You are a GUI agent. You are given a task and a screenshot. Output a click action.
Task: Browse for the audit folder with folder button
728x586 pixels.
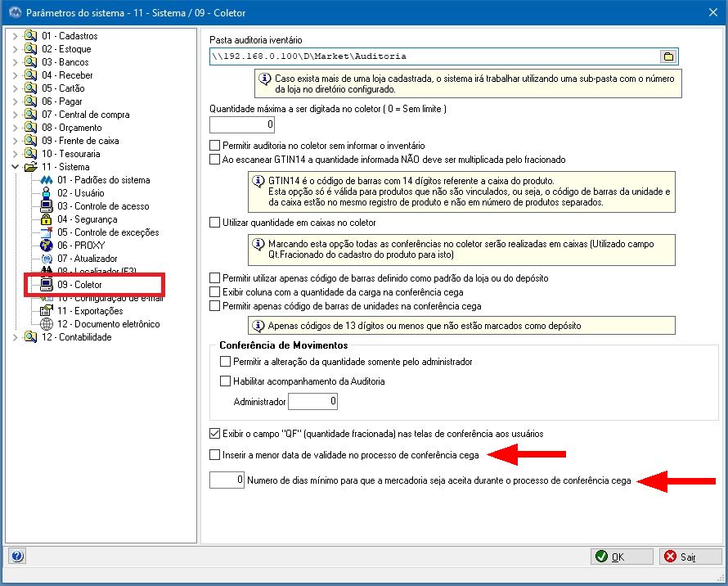[x=668, y=56]
